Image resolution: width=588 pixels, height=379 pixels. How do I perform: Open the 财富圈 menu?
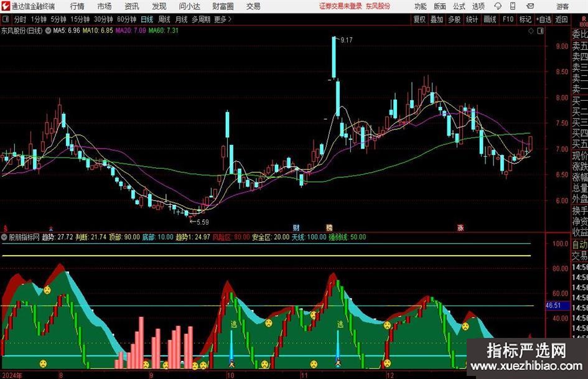click(223, 6)
